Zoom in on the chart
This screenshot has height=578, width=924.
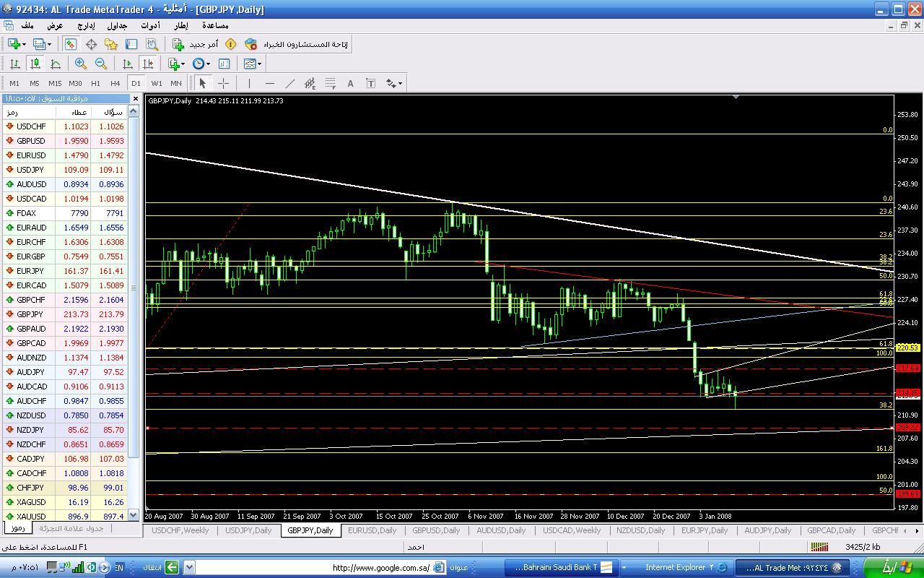81,64
